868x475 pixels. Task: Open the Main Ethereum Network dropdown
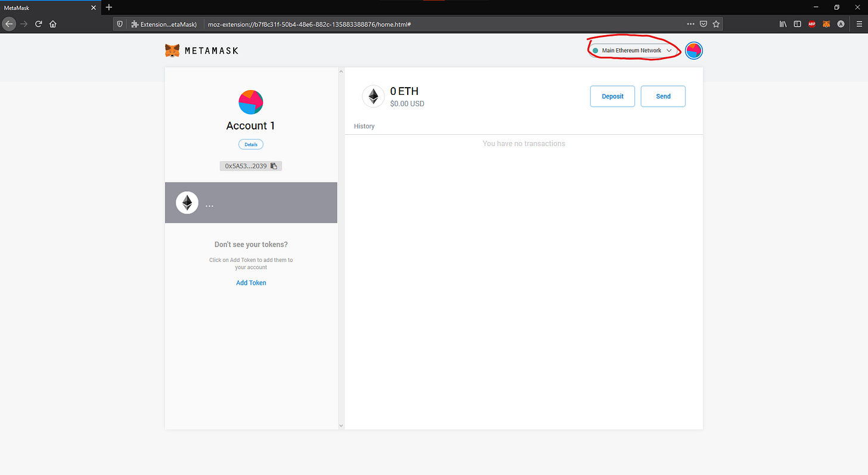point(633,51)
